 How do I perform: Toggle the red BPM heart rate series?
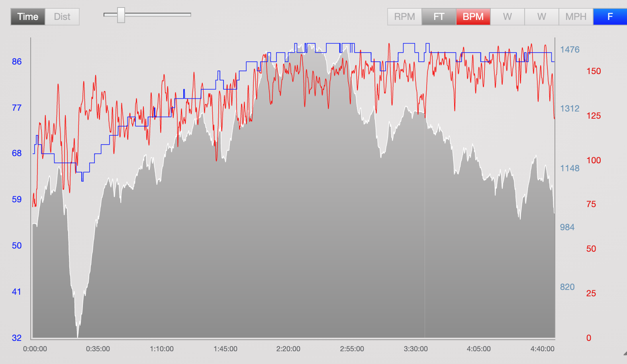coord(473,17)
